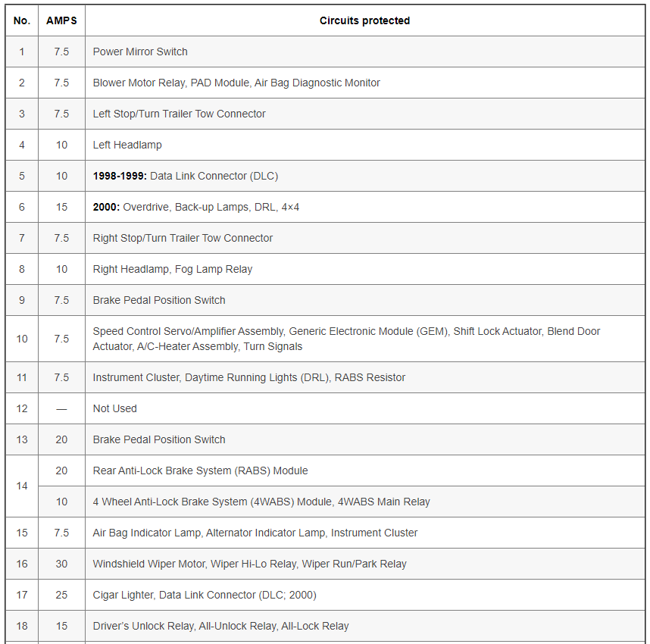Select "Left Stop/Turn Trailer Tow Connector" text
The image size is (650, 644).
[x=180, y=114]
